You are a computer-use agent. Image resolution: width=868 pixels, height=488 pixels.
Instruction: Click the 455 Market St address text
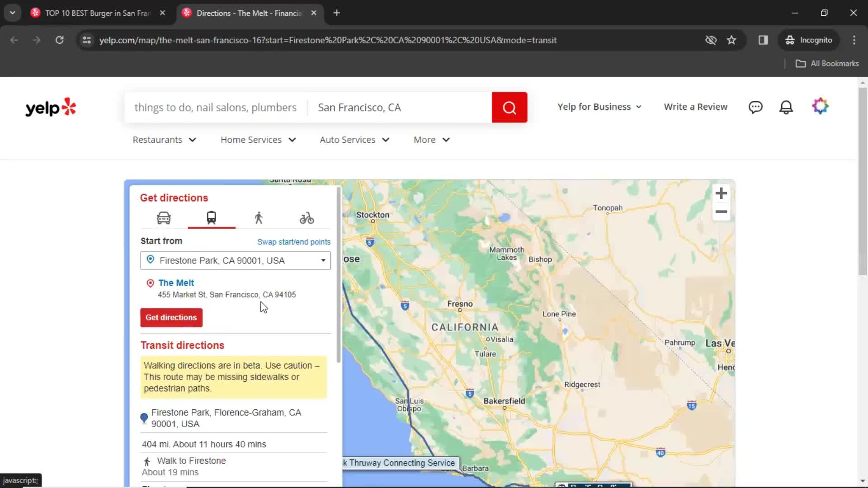(x=226, y=295)
